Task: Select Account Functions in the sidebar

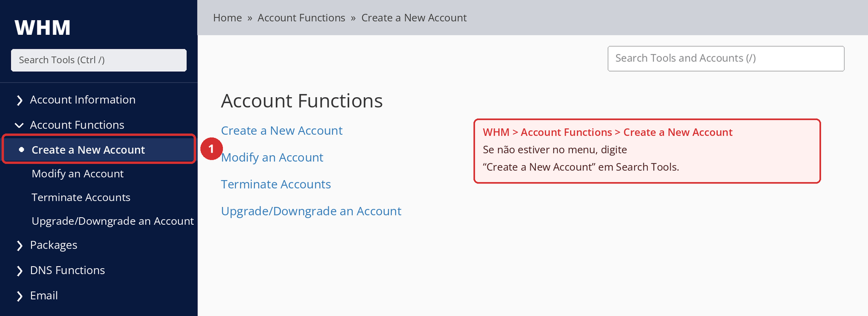Action: pyautogui.click(x=77, y=125)
